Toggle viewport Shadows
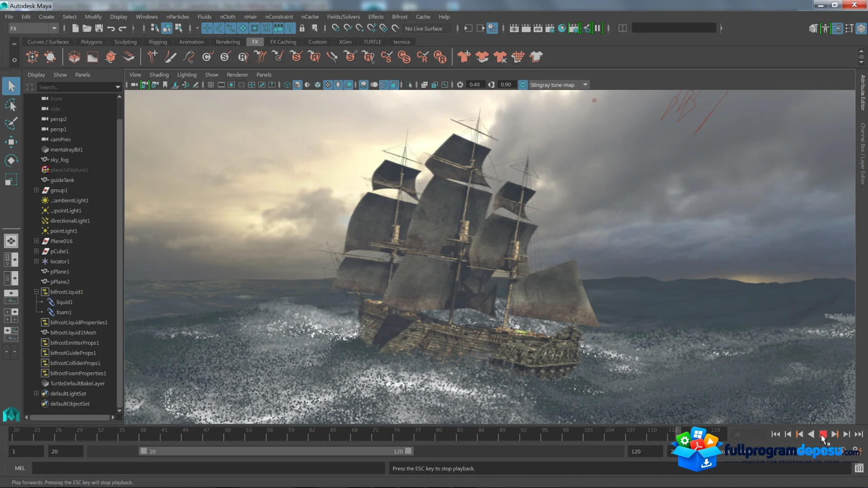This screenshot has width=868, height=488. 349,84
